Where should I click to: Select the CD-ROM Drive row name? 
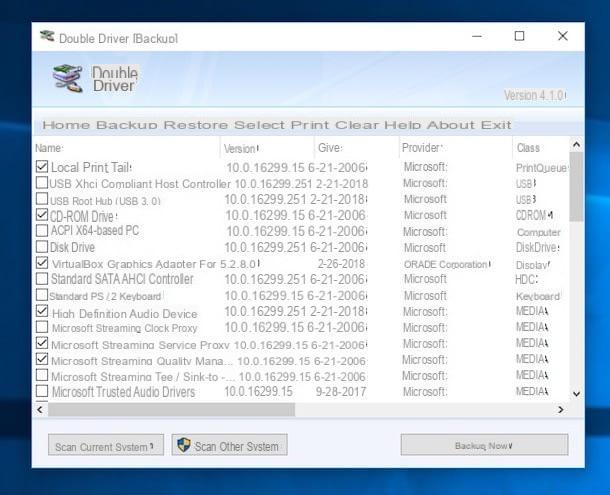click(83, 216)
